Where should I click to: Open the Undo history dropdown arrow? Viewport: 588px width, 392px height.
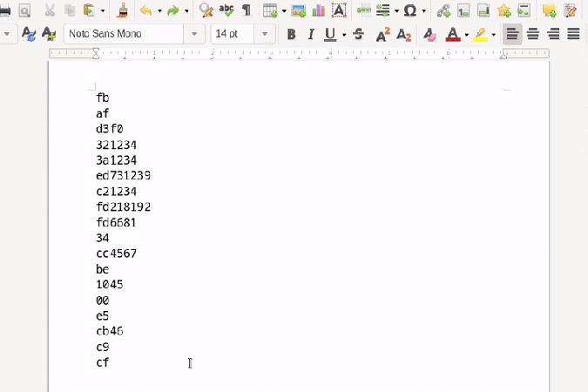click(x=159, y=11)
